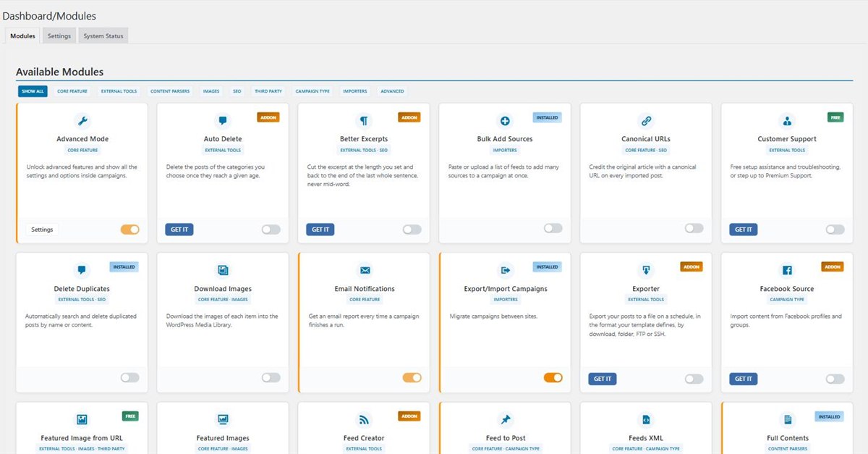The width and height of the screenshot is (868, 454).
Task: Switch to the Modules tab
Action: 23,36
